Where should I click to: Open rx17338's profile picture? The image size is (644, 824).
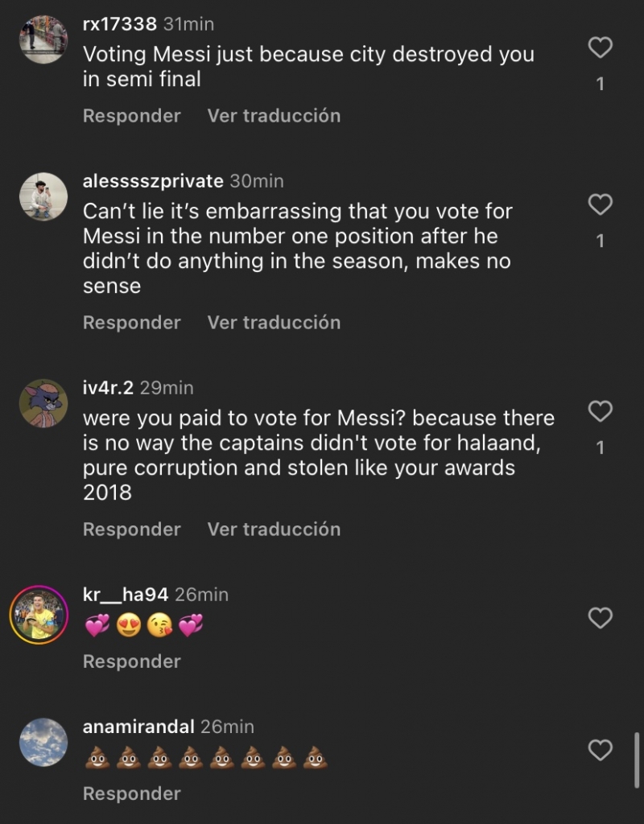(43, 39)
